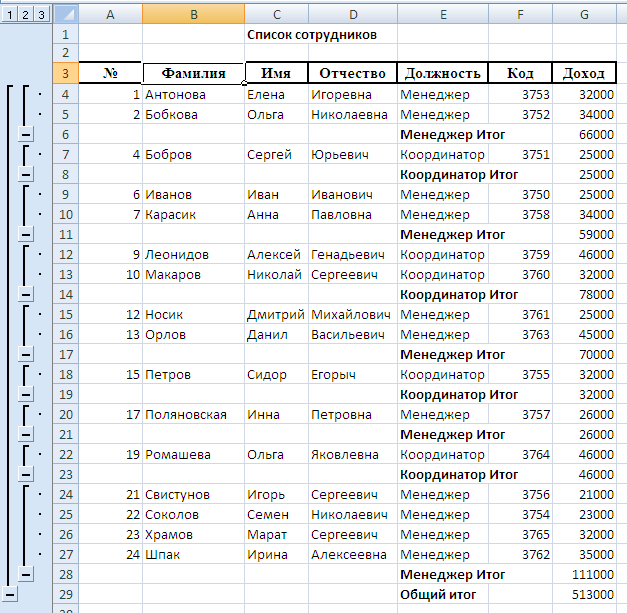The width and height of the screenshot is (627, 613).
Task: Click cell with surname 'Макаров'
Action: [194, 275]
